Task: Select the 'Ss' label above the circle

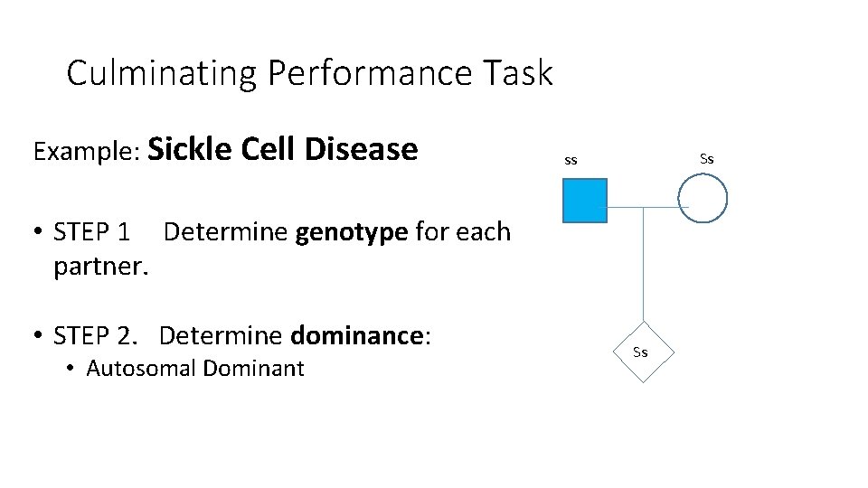Action: 707,159
